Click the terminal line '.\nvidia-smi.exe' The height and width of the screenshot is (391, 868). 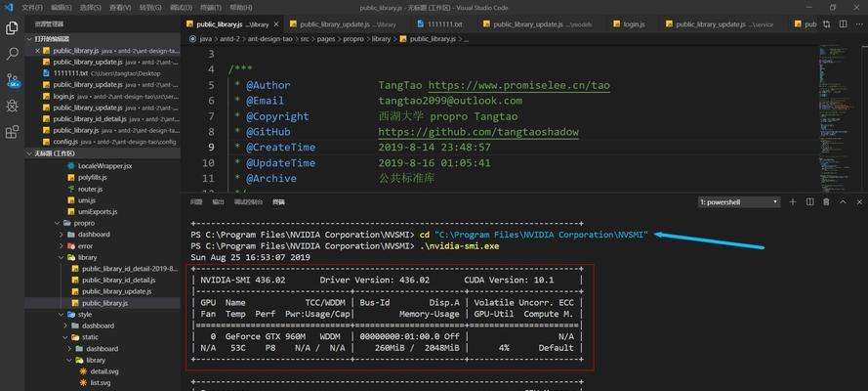459,246
